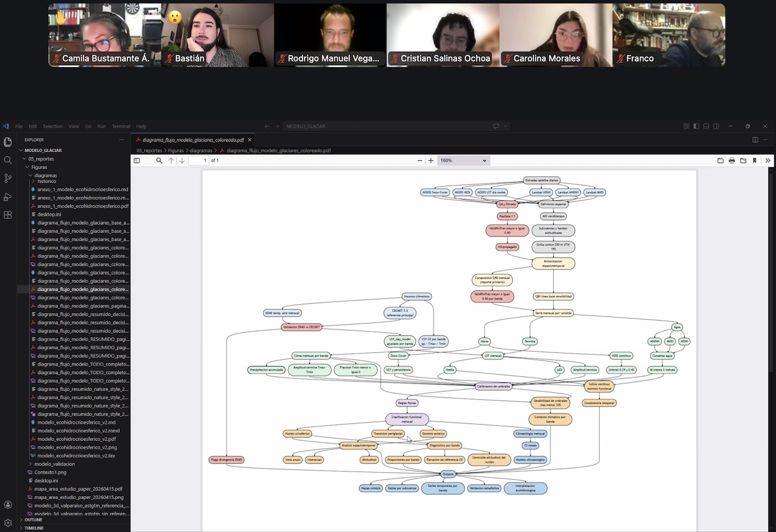This screenshot has height=532, width=776.
Task: Click the PDF zoom out minus button
Action: click(x=419, y=160)
